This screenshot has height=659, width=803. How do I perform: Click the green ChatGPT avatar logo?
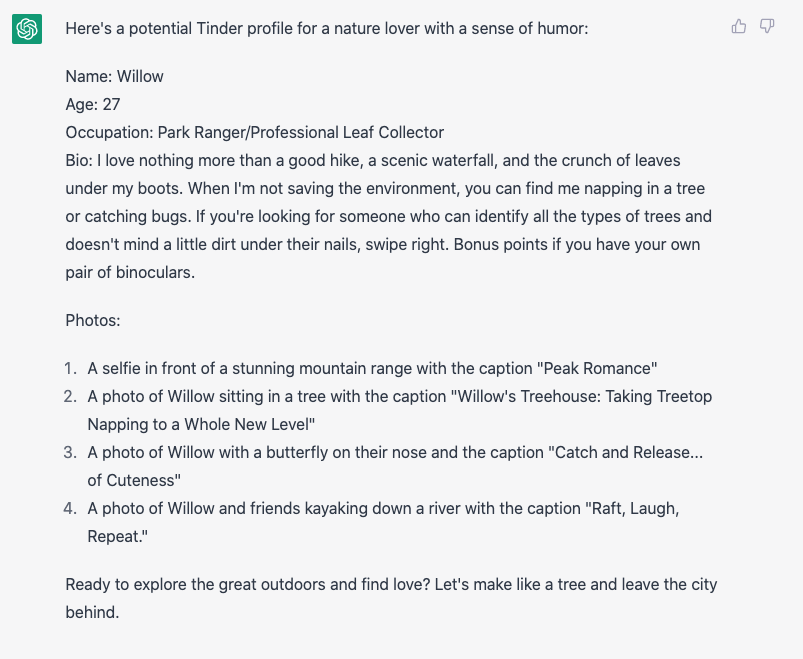(27, 29)
